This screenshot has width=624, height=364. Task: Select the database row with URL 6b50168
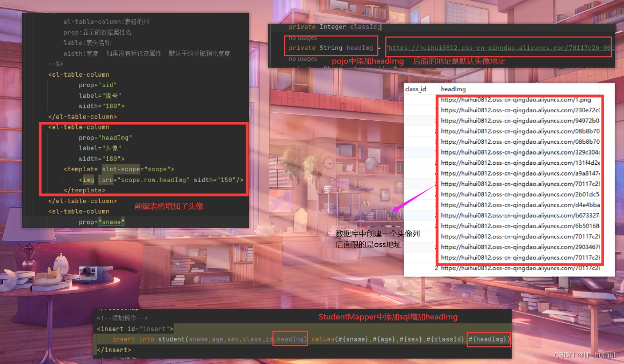tap(520, 226)
